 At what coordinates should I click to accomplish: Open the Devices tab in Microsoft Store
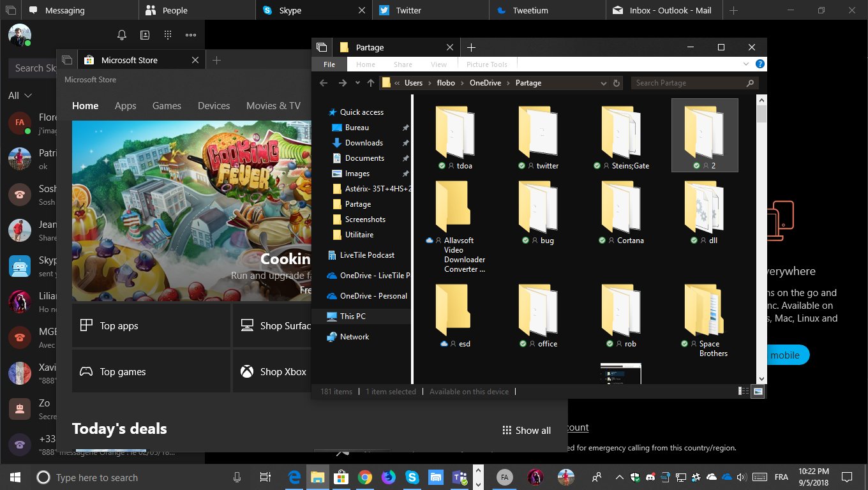(214, 106)
